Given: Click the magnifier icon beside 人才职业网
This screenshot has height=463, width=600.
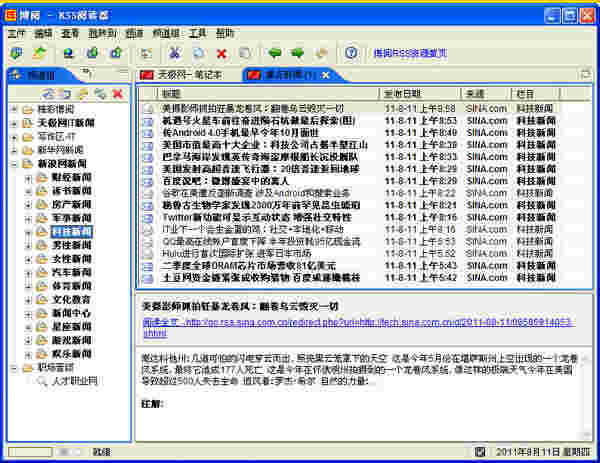Looking at the screenshot, I should click(x=42, y=381).
